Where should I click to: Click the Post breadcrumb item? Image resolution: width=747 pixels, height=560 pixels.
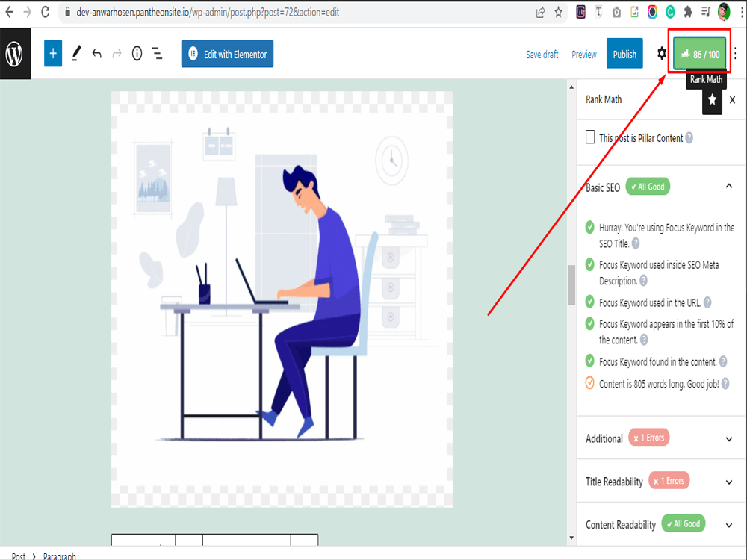[x=18, y=556]
